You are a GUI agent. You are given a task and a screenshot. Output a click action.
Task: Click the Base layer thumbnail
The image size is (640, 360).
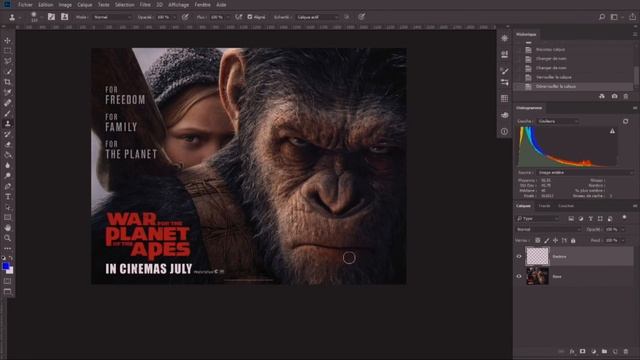click(538, 276)
